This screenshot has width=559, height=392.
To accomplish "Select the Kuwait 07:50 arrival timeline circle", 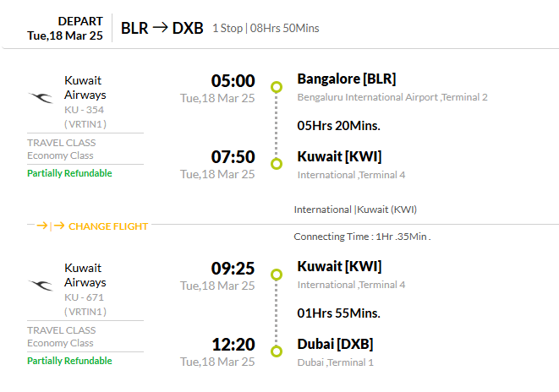I will tap(277, 164).
